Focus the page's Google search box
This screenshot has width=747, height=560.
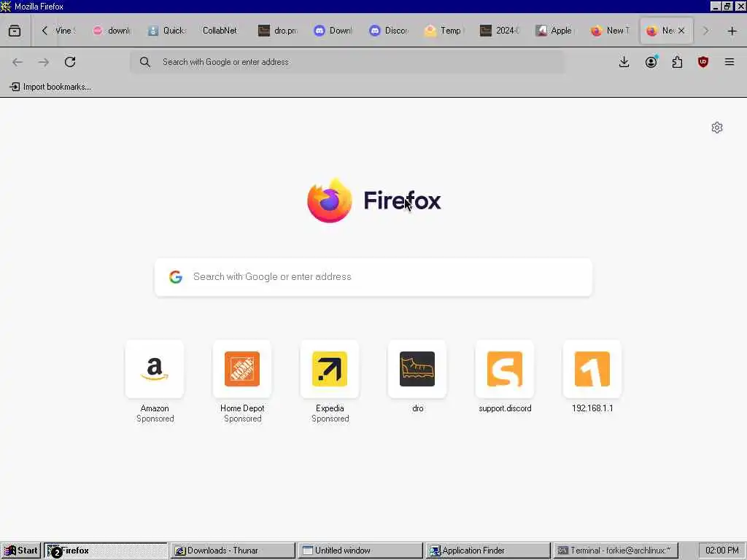tap(373, 277)
